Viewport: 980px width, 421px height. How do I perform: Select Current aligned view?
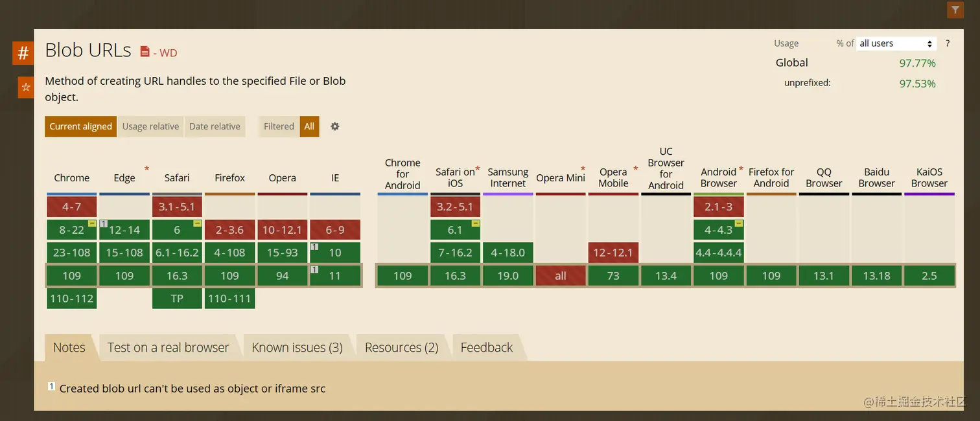(x=81, y=126)
